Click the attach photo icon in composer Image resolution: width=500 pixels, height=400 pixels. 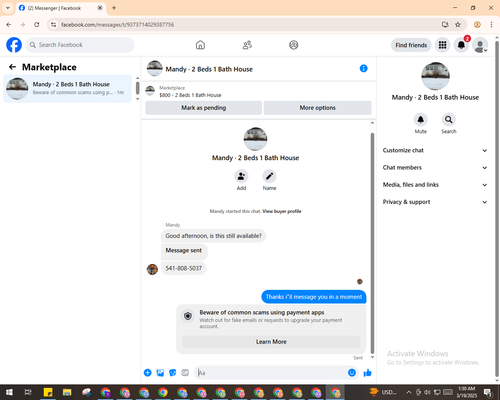pos(160,373)
